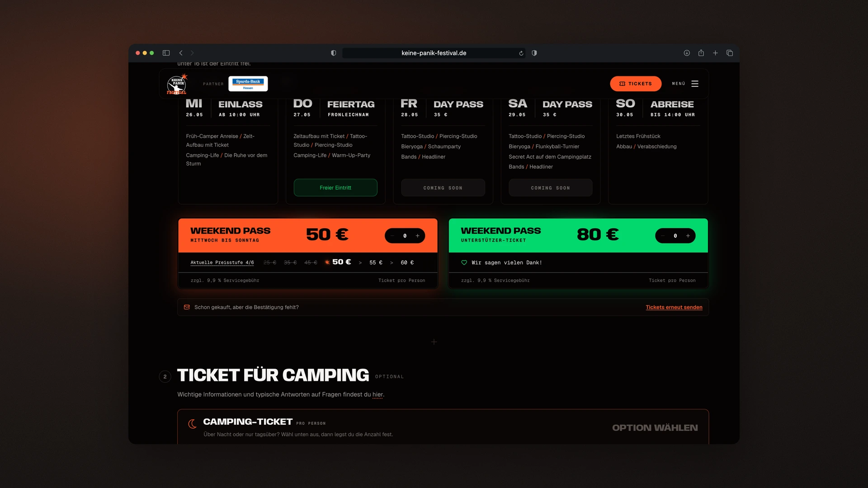Click the Keine Panik Festival logo
The height and width of the screenshot is (488, 868).
point(177,84)
